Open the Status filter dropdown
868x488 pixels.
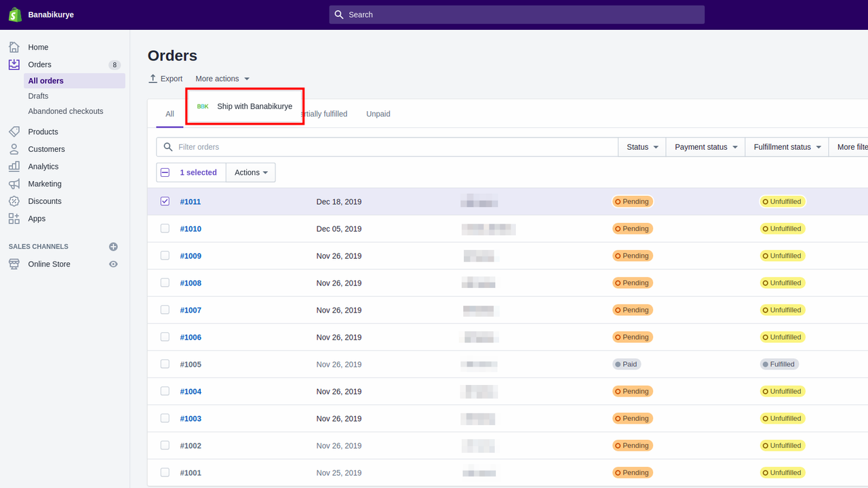pyautogui.click(x=641, y=146)
